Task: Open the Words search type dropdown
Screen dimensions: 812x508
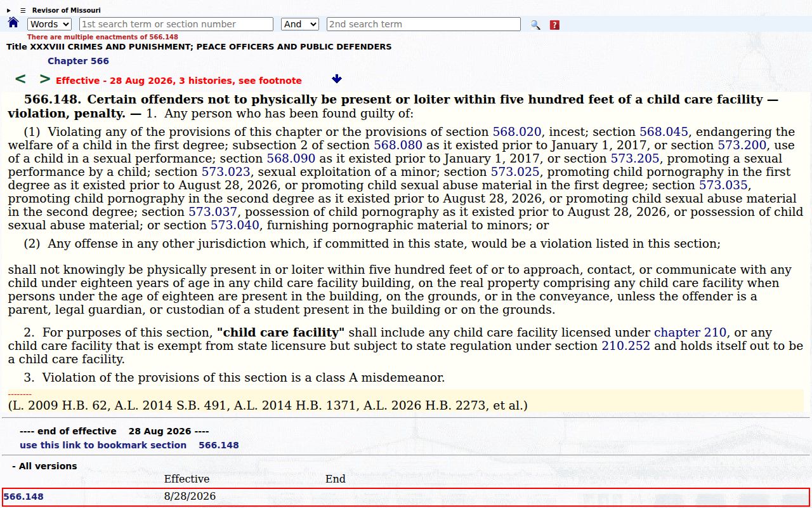Action: pyautogui.click(x=49, y=24)
